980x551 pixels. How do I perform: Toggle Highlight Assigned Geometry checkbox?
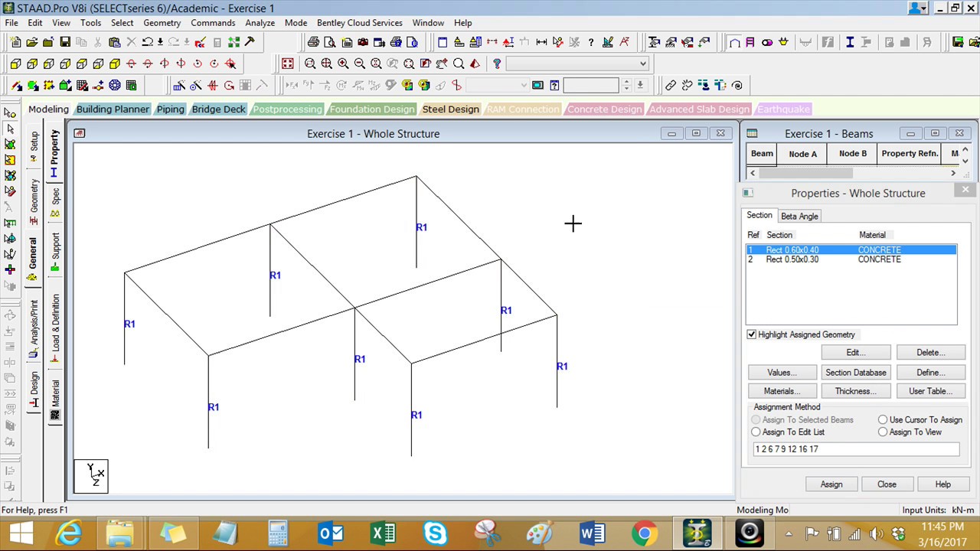[752, 334]
